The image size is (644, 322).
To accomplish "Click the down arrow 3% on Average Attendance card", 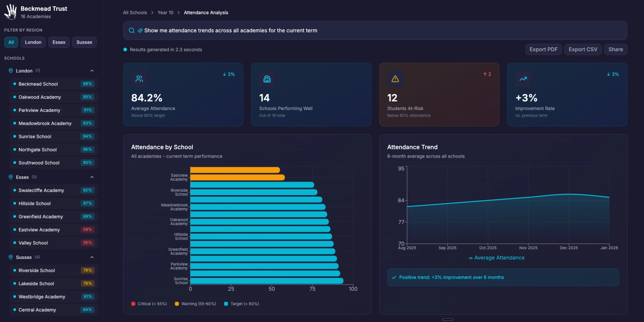I will [x=229, y=74].
